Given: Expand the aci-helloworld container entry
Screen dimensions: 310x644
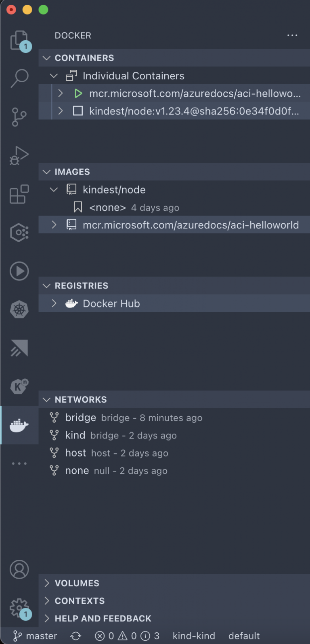Looking at the screenshot, I should pyautogui.click(x=60, y=93).
